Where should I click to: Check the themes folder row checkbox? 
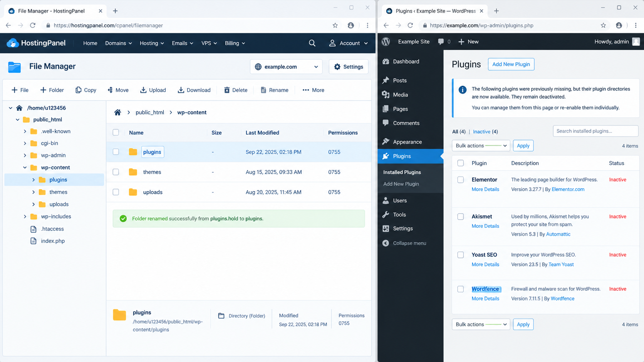pyautogui.click(x=116, y=172)
